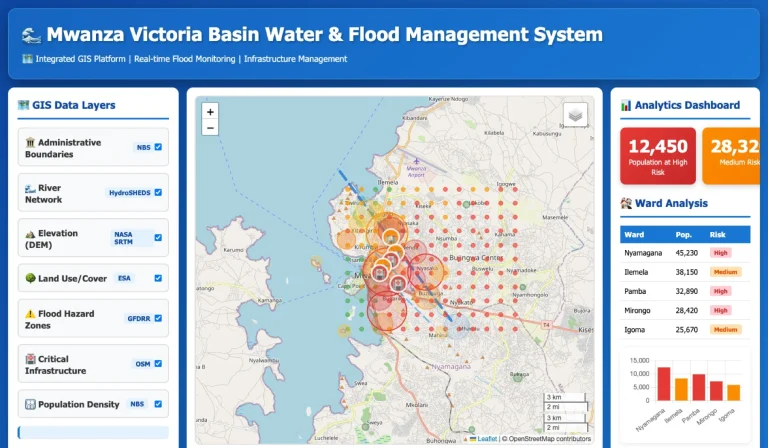Image resolution: width=768 pixels, height=448 pixels.
Task: Click the NBS tag on Administrative Boundaries
Action: point(144,147)
